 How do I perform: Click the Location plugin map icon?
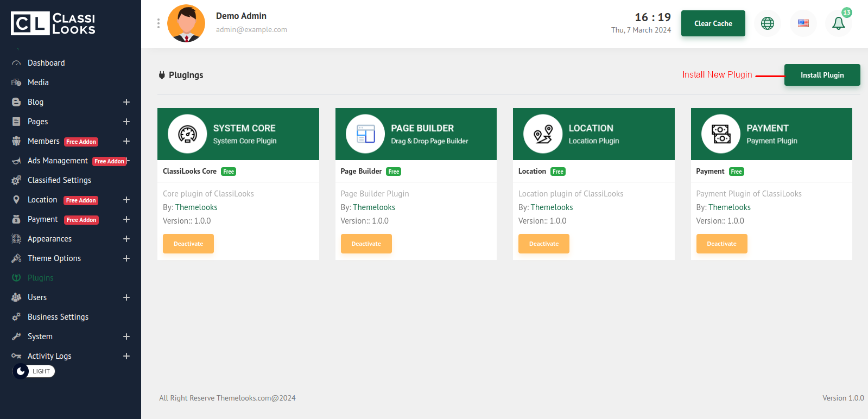[543, 134]
